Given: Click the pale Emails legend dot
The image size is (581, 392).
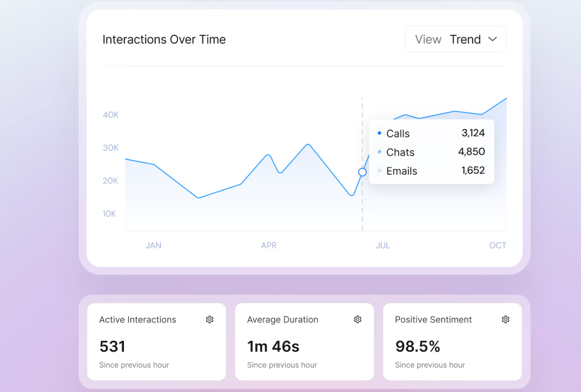Looking at the screenshot, I should [x=379, y=171].
